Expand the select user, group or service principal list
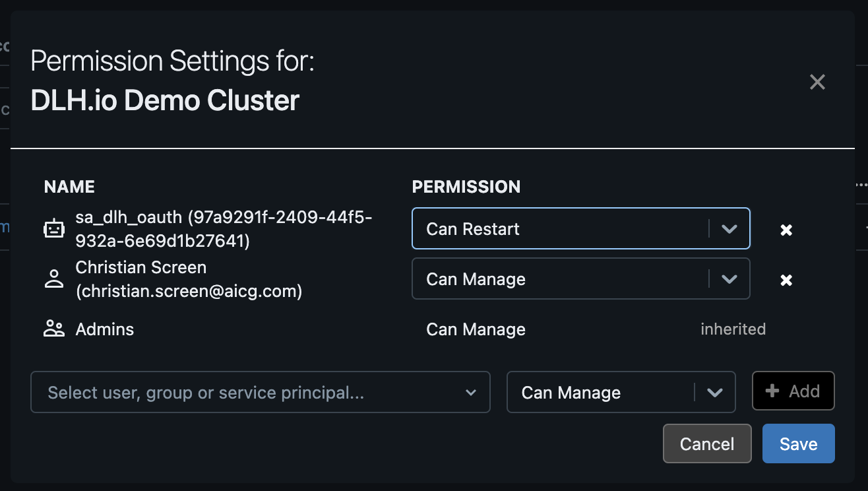 [x=471, y=392]
